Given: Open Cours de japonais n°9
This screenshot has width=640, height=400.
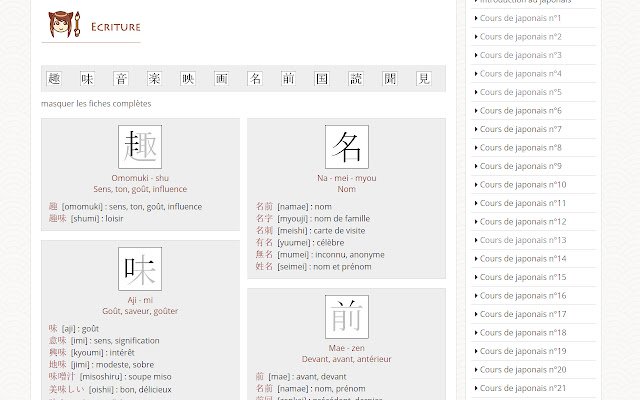Looking at the screenshot, I should coord(520,166).
